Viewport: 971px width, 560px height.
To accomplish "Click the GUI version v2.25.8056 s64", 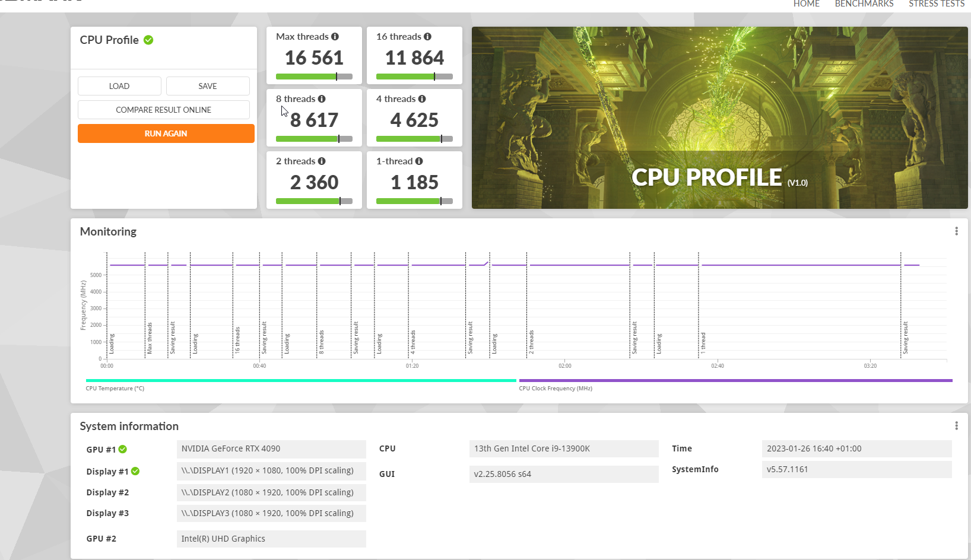I will tap(564, 474).
